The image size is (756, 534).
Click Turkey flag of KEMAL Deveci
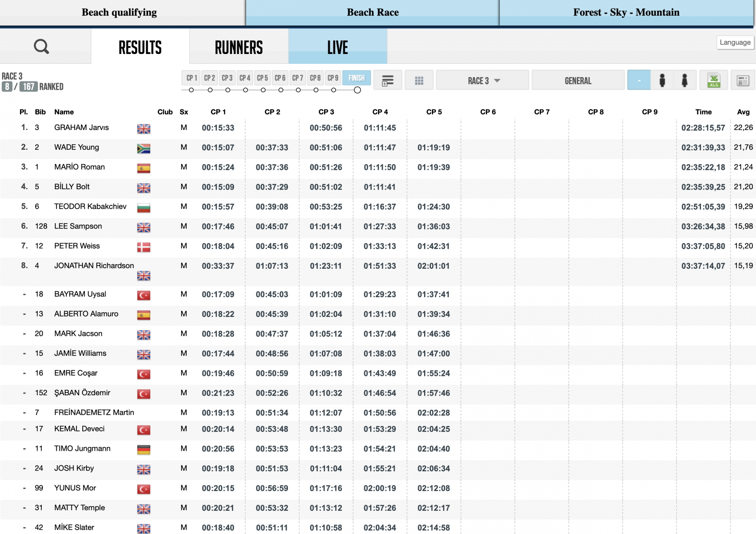coord(144,430)
